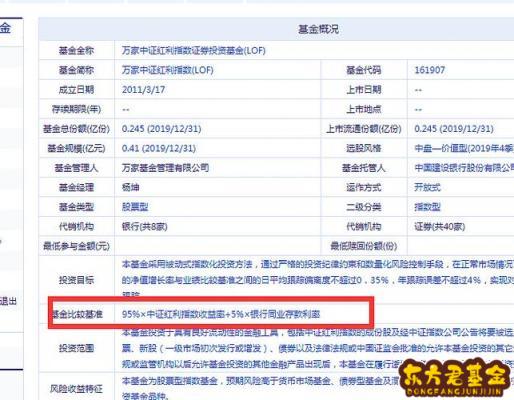Click benchmark text 95%×中证红利指数收益率+5%×银行同业存款利率
514x400 pixels.
(221, 314)
